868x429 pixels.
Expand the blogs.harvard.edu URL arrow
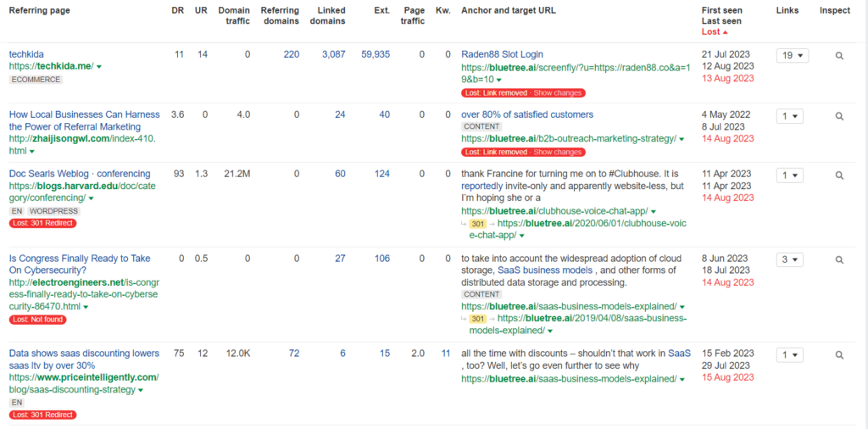click(91, 198)
